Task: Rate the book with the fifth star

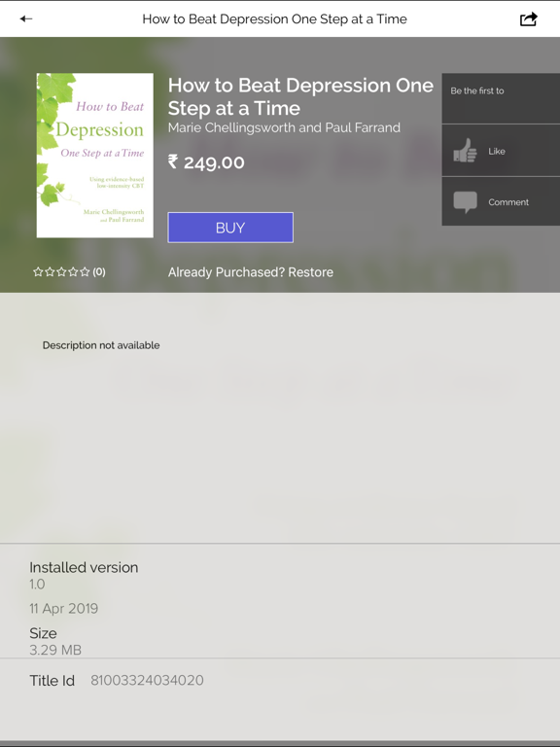Action: [x=85, y=271]
